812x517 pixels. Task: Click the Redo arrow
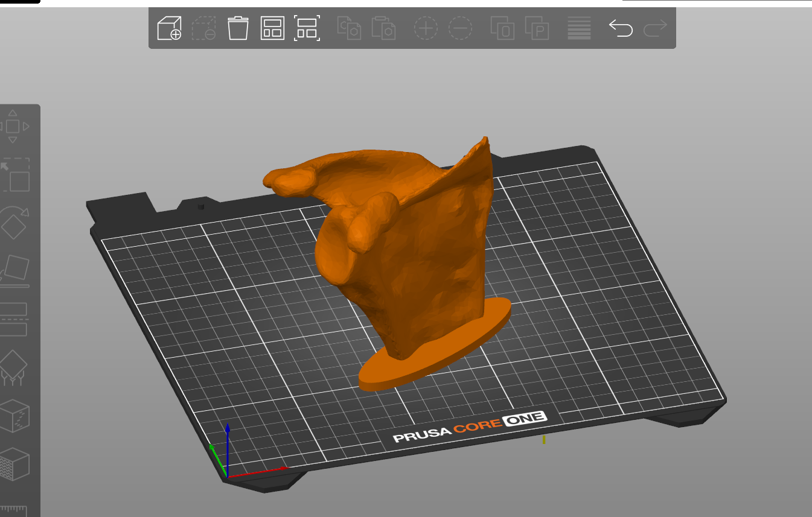coord(655,28)
